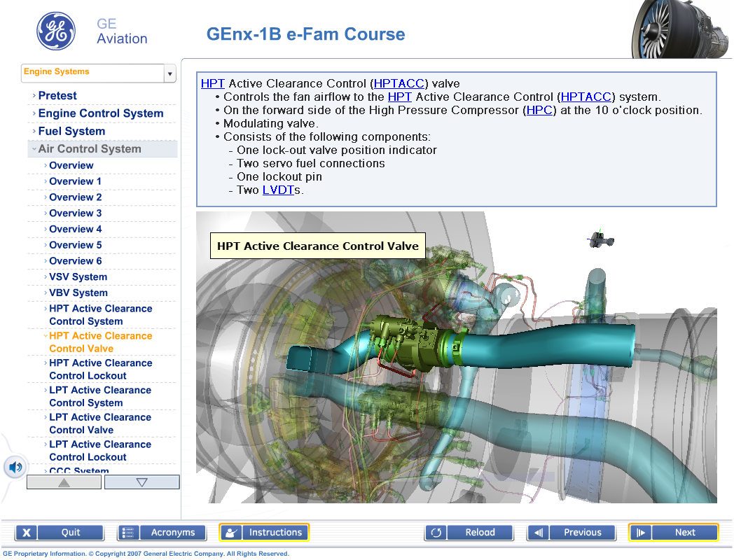Click the Next step-forward icon
This screenshot has width=734, height=560.
click(x=640, y=533)
